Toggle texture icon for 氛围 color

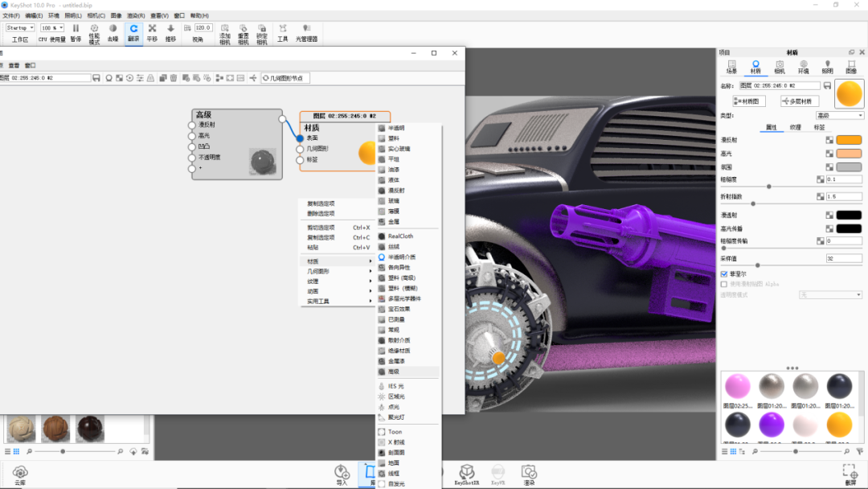coord(829,166)
